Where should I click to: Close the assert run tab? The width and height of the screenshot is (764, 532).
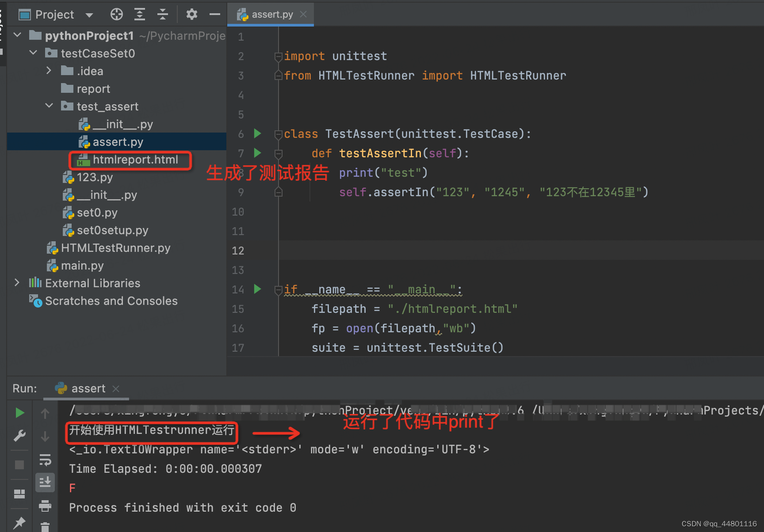(x=116, y=389)
